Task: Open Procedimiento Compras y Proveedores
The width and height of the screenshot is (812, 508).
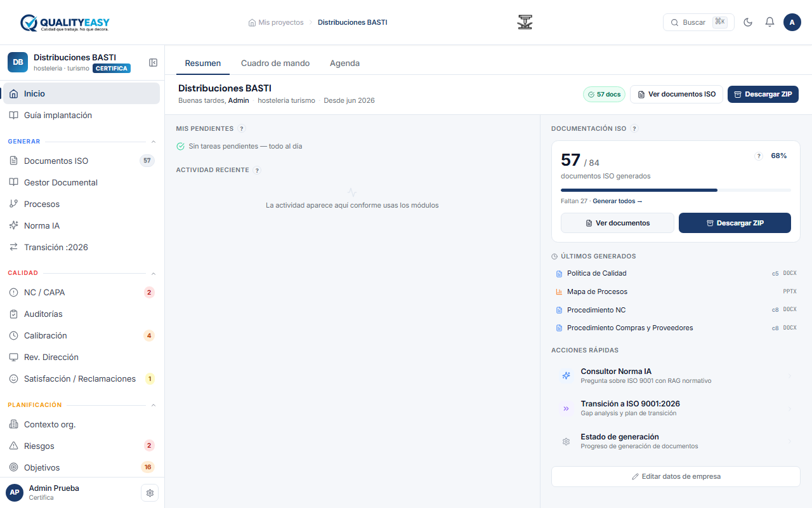Action: 676,328
